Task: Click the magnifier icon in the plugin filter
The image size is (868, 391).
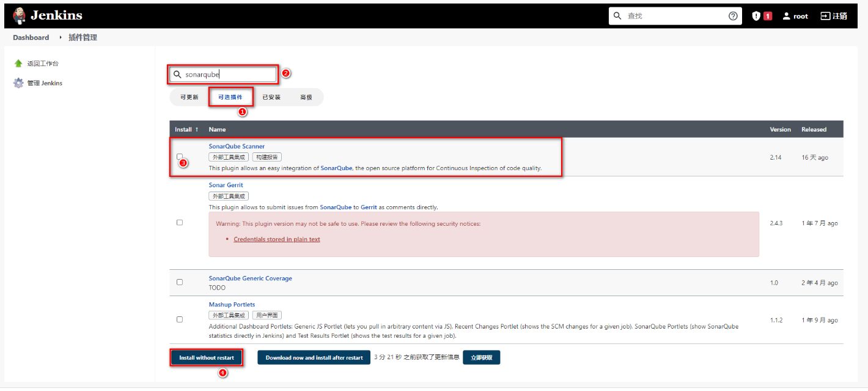Action: click(177, 75)
